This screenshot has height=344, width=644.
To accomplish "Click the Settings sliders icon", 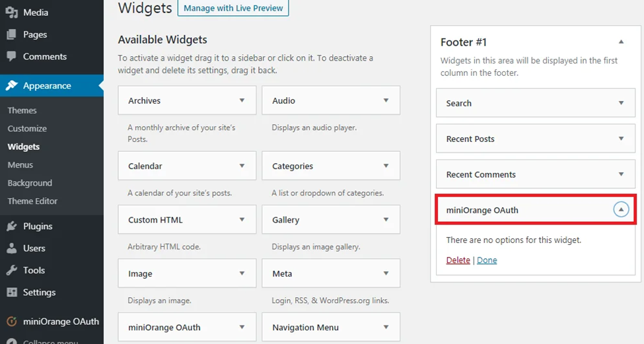I will click(x=12, y=292).
